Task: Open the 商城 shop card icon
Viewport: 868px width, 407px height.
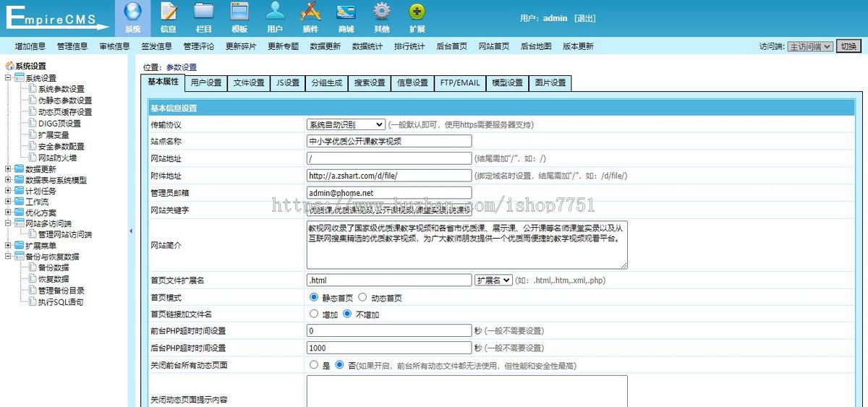Action: click(x=346, y=12)
